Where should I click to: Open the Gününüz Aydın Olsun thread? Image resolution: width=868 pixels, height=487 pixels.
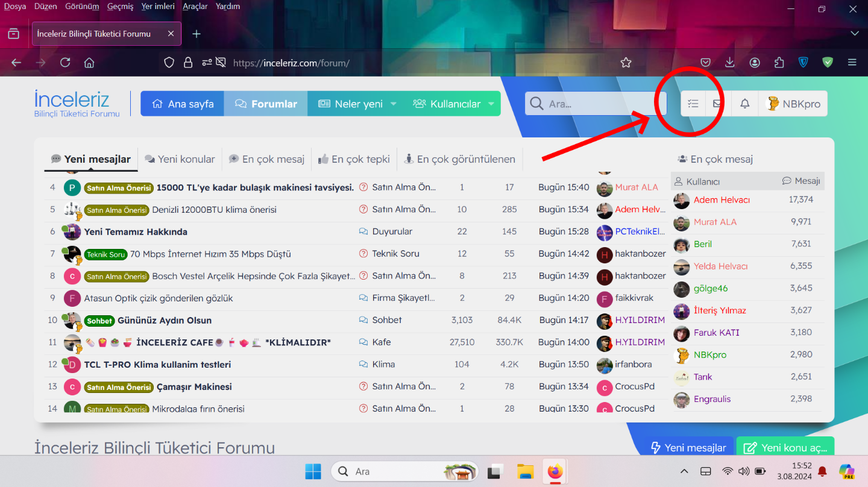point(165,321)
